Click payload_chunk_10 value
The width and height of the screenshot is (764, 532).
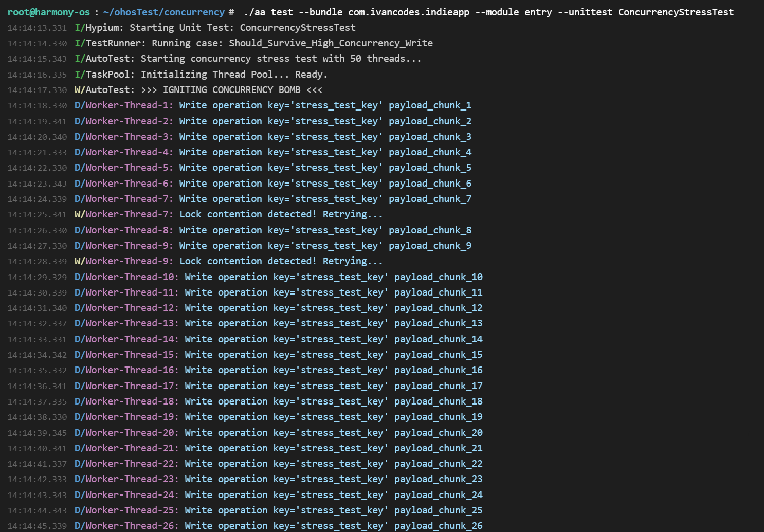(439, 277)
